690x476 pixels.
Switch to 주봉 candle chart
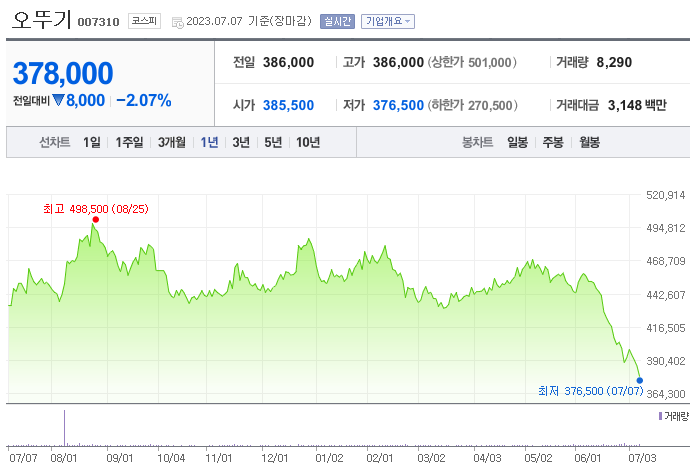point(553,142)
